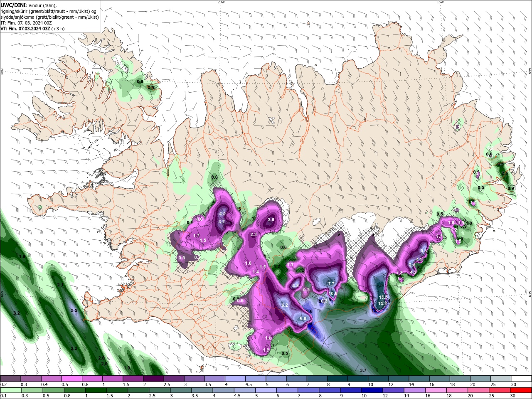This screenshot has width=532, height=399.
Task: Select the '30' label in the bottom legend row
Action: 512,396
